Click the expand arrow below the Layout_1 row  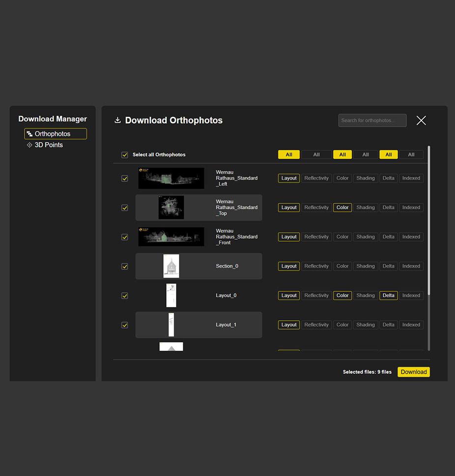pos(171,346)
